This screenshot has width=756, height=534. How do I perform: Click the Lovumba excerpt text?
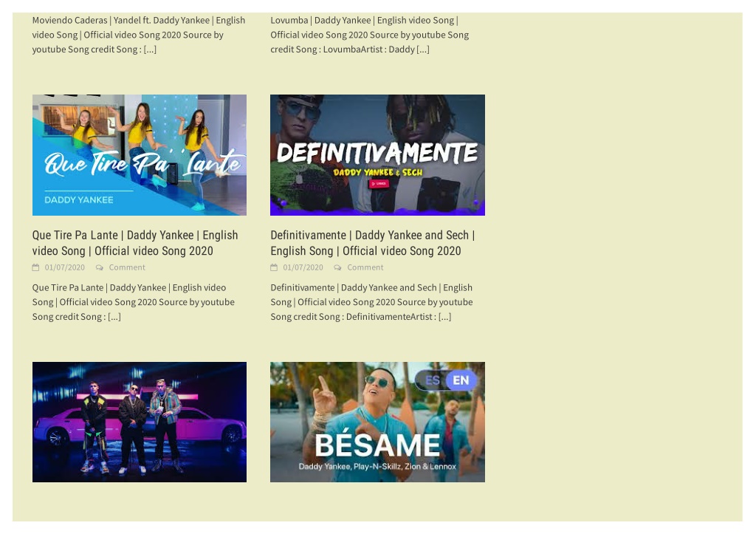pyautogui.click(x=370, y=35)
